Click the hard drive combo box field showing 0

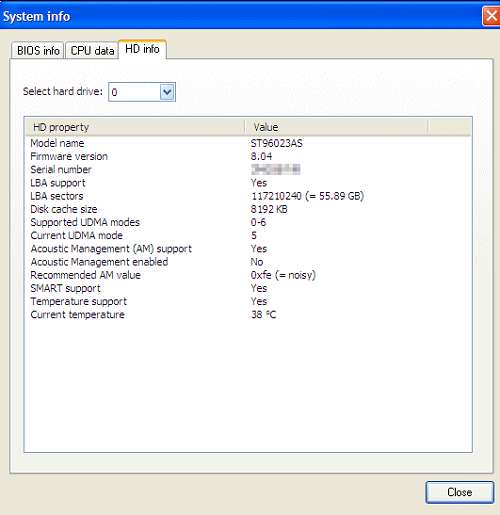[x=142, y=92]
